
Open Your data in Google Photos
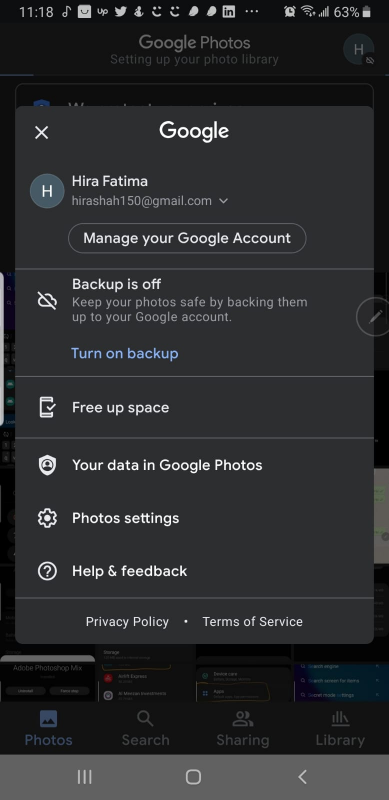[x=194, y=465]
